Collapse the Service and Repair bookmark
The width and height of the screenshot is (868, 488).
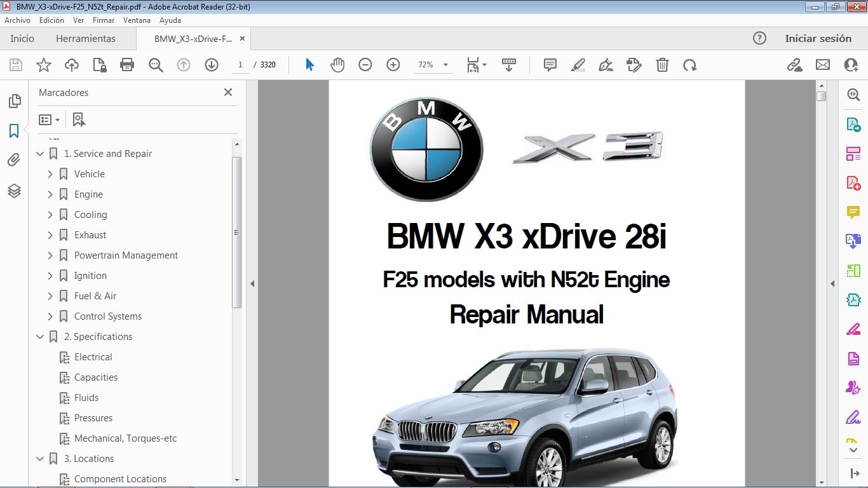coord(39,153)
